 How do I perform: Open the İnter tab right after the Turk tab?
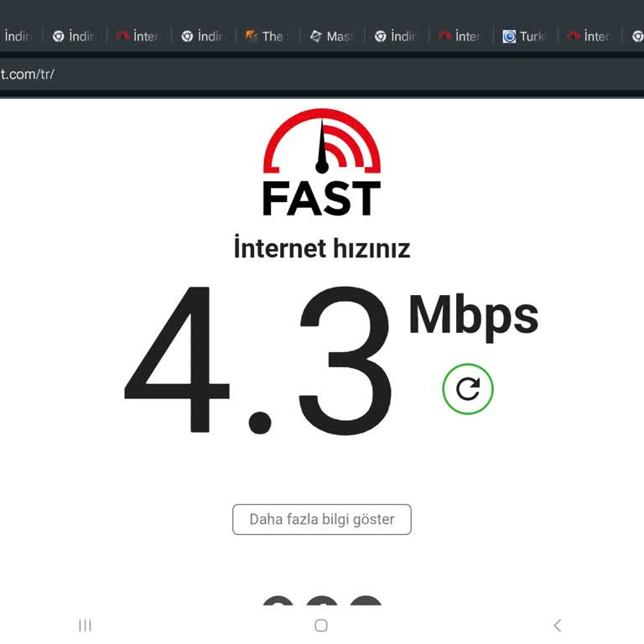589,36
